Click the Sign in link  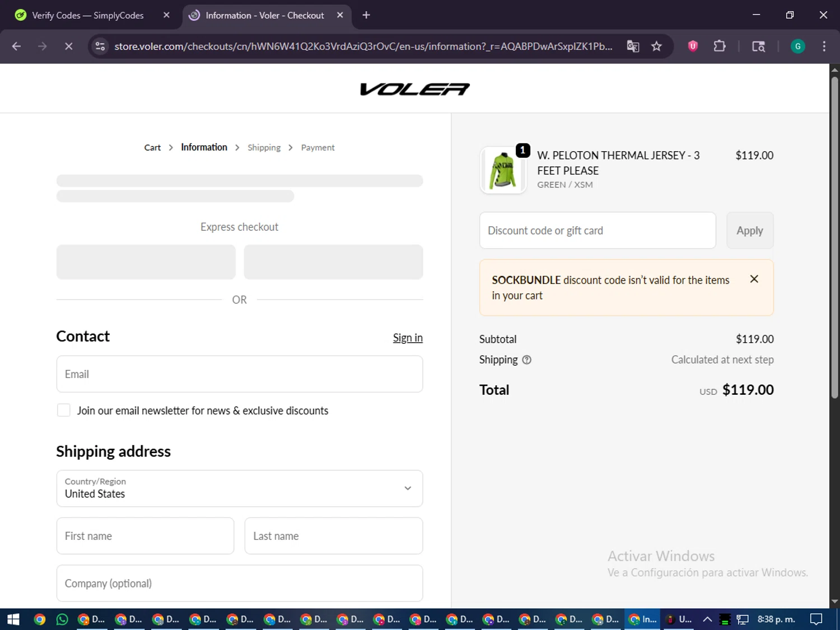click(x=408, y=338)
